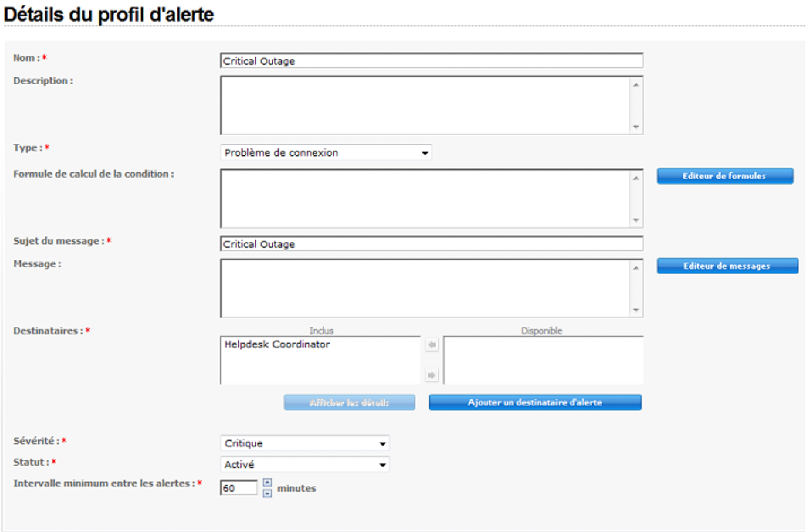
Task: Click into the Nom text field
Action: click(431, 61)
